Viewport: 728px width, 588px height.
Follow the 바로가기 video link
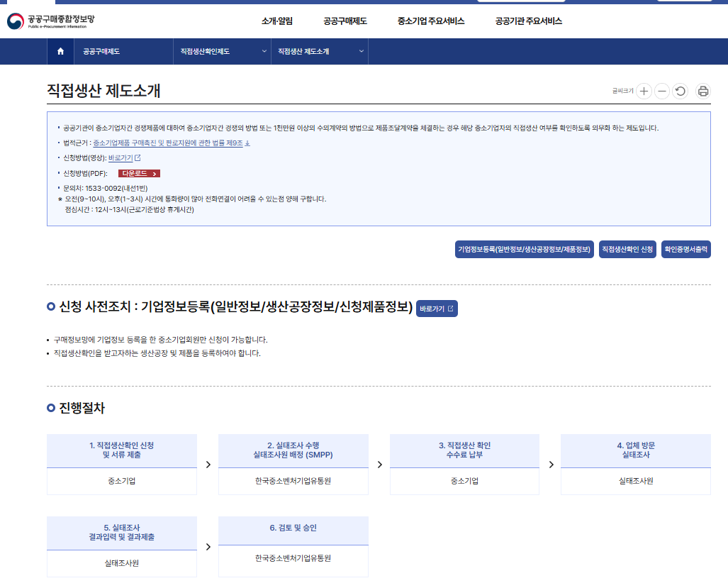(x=121, y=158)
